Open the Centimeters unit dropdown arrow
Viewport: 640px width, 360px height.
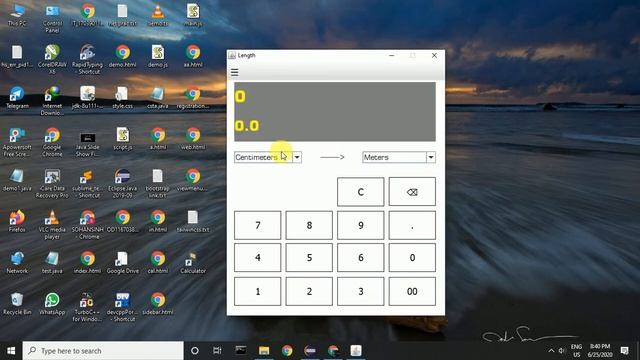coord(297,157)
